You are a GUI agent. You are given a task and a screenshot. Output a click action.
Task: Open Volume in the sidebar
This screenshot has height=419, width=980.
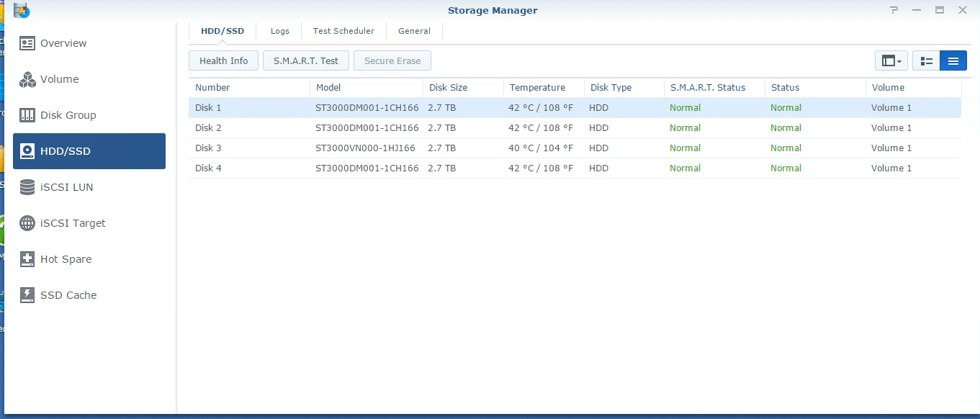coord(89,79)
